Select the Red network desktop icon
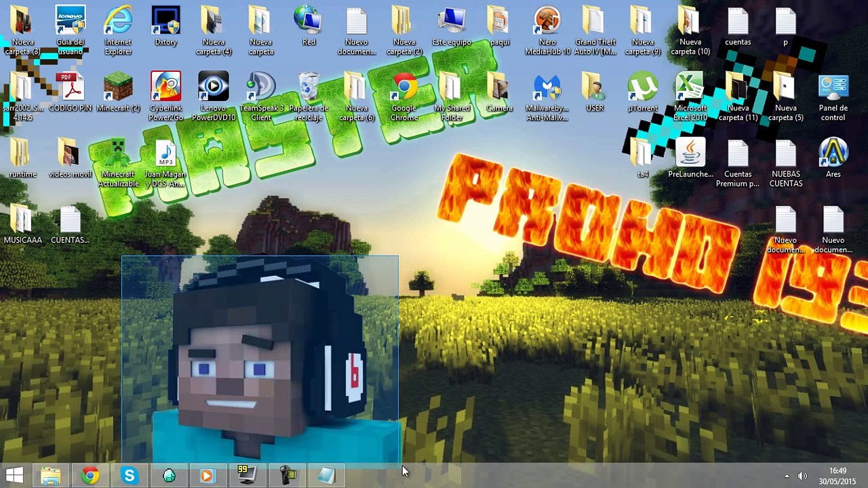Screen dimensions: 868x488 click(309, 27)
